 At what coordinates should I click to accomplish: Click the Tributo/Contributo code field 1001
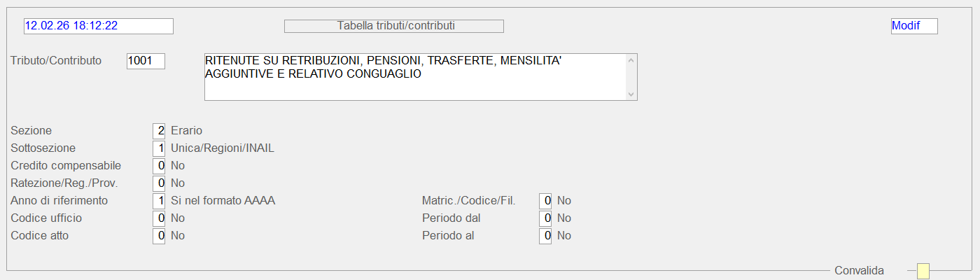(146, 61)
